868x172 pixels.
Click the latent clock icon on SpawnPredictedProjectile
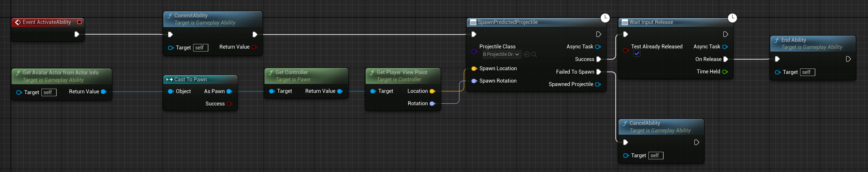coord(605,18)
